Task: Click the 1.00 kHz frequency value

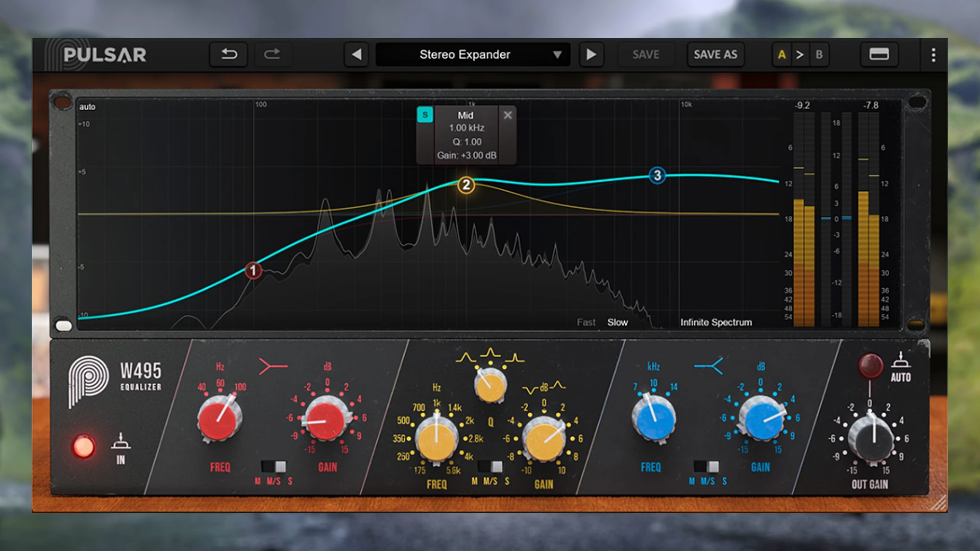Action: [467, 128]
